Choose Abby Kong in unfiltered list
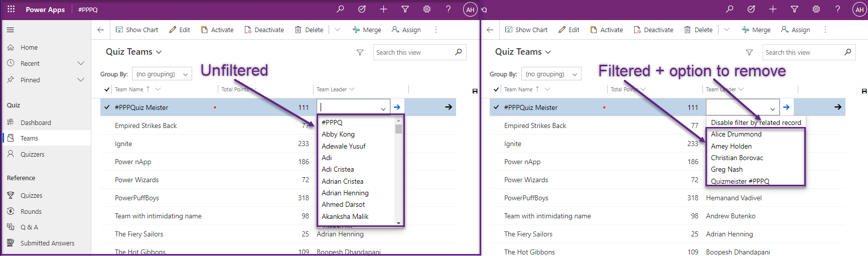The width and height of the screenshot is (868, 256). point(338,134)
